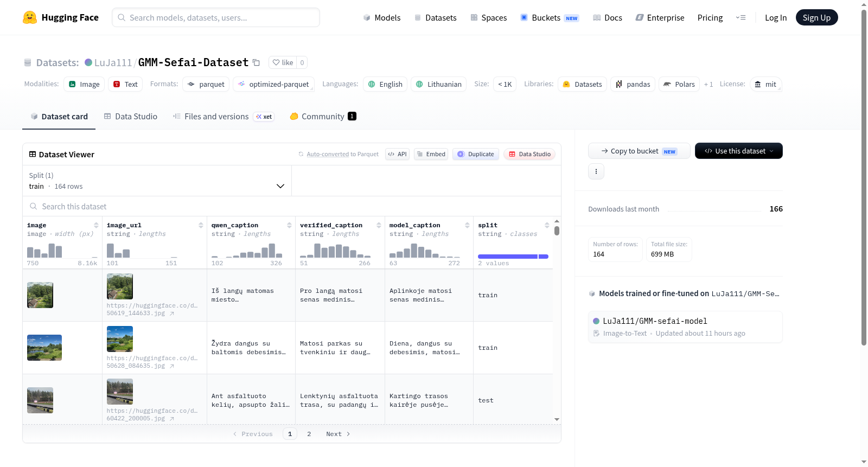Viewport: 868px width, 467px height.
Task: Copy dataset name with the copy icon
Action: coord(257,63)
